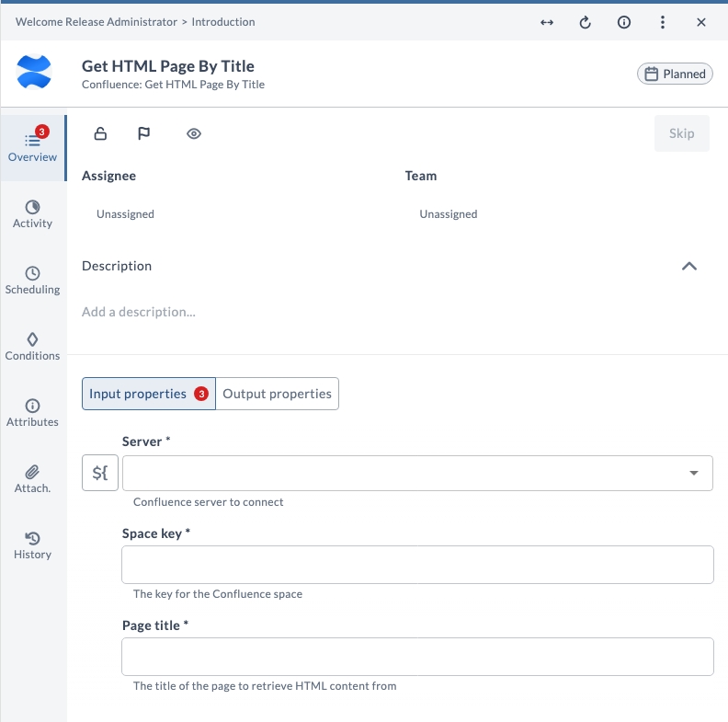Image resolution: width=728 pixels, height=722 pixels.
Task: Toggle the lock task icon
Action: [100, 133]
